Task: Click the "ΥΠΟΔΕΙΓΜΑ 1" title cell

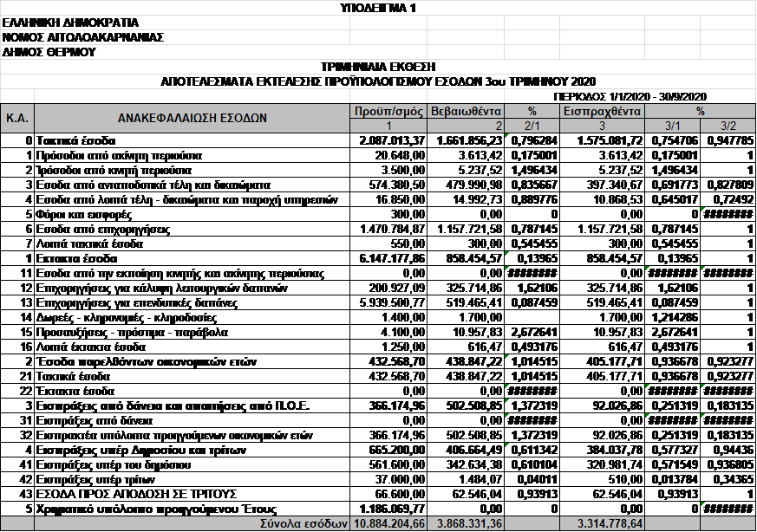Action: (378, 8)
